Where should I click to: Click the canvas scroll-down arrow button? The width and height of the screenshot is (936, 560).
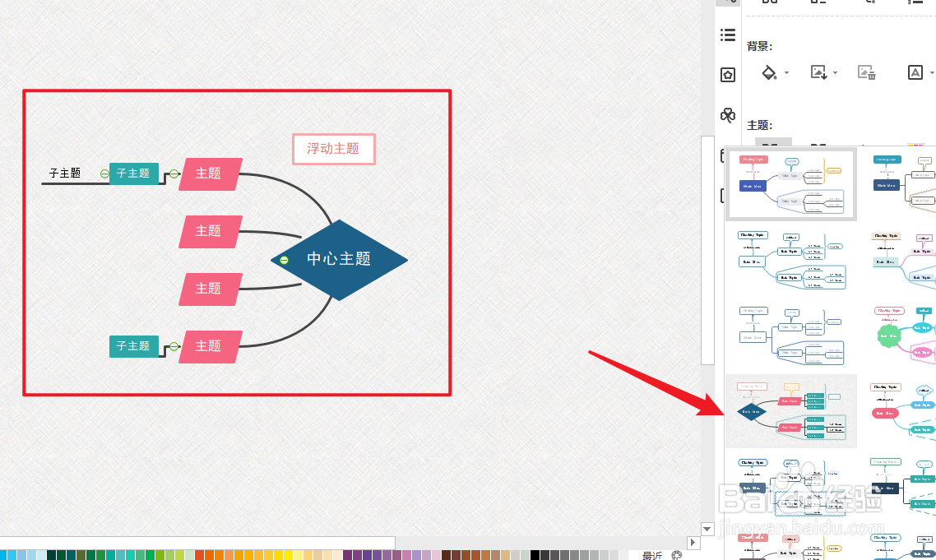pos(707,529)
